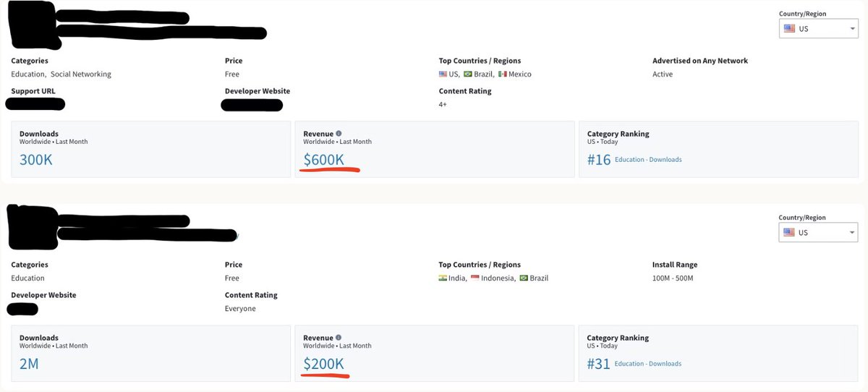Click the '4+' content rating

coord(443,105)
